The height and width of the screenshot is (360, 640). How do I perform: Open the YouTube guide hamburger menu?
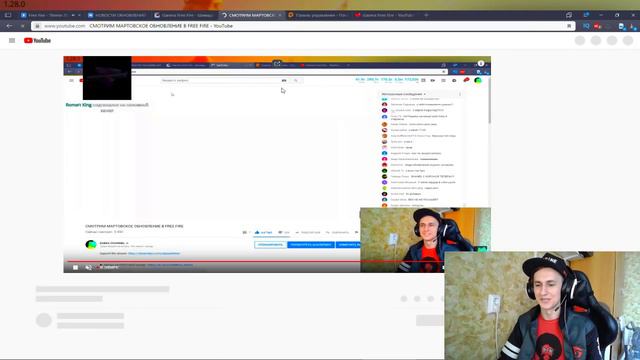12,40
